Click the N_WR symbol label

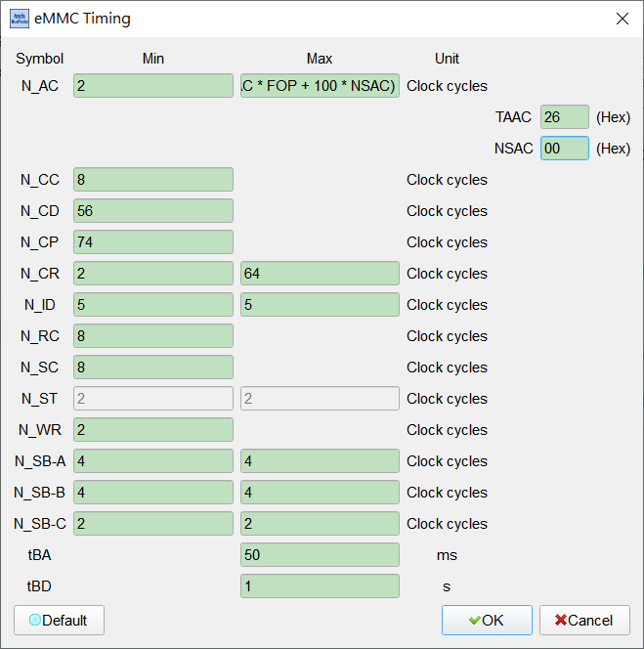[40, 430]
